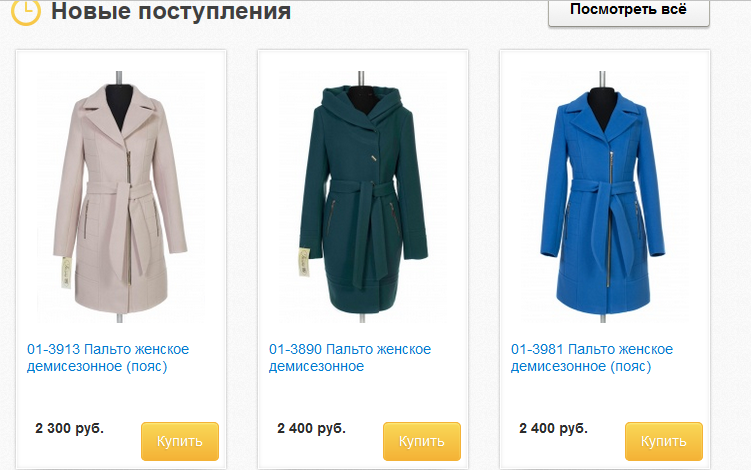This screenshot has height=470, width=751.
Task: Open the dark green hooded coat photo
Action: (363, 196)
